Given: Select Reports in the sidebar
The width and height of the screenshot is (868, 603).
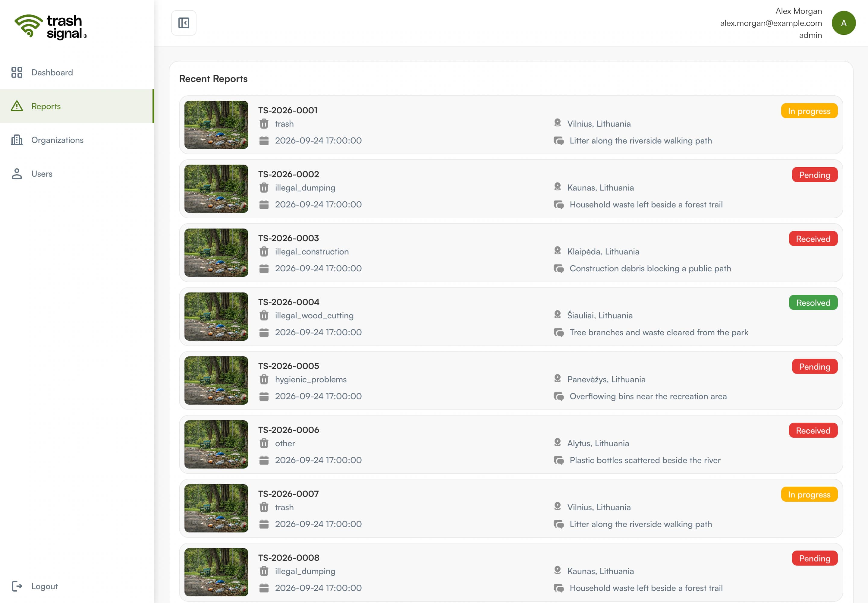Looking at the screenshot, I should click(x=77, y=106).
